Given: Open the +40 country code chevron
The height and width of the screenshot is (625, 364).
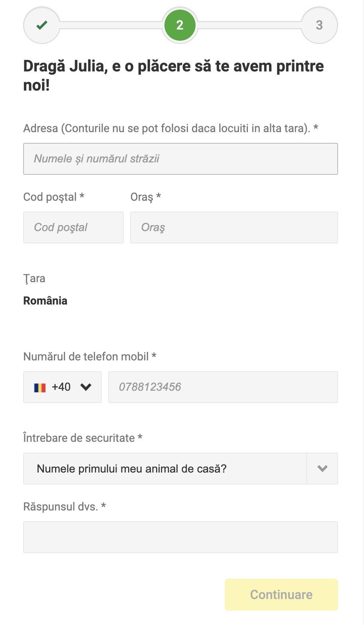Looking at the screenshot, I should coord(86,387).
